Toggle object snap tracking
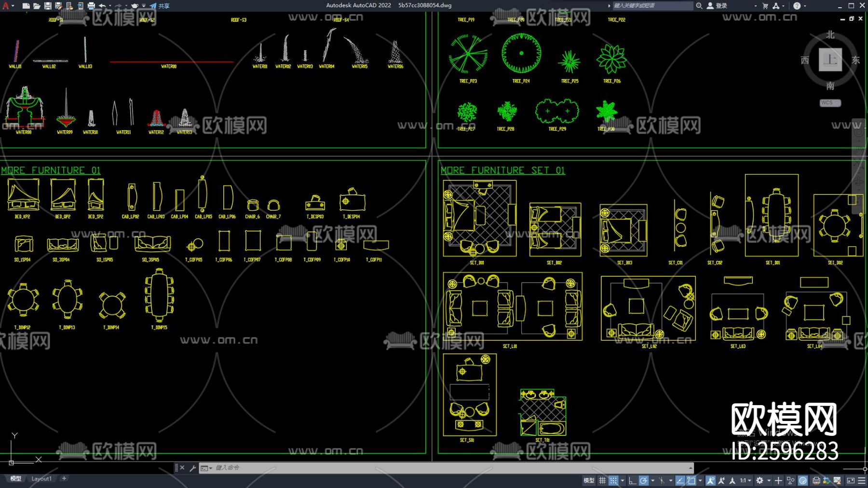The height and width of the screenshot is (488, 868). click(680, 480)
